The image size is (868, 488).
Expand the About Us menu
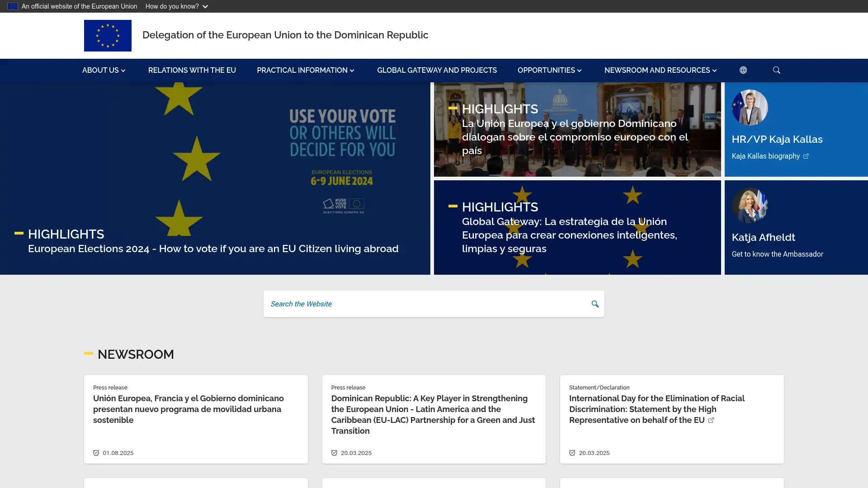coord(104,70)
